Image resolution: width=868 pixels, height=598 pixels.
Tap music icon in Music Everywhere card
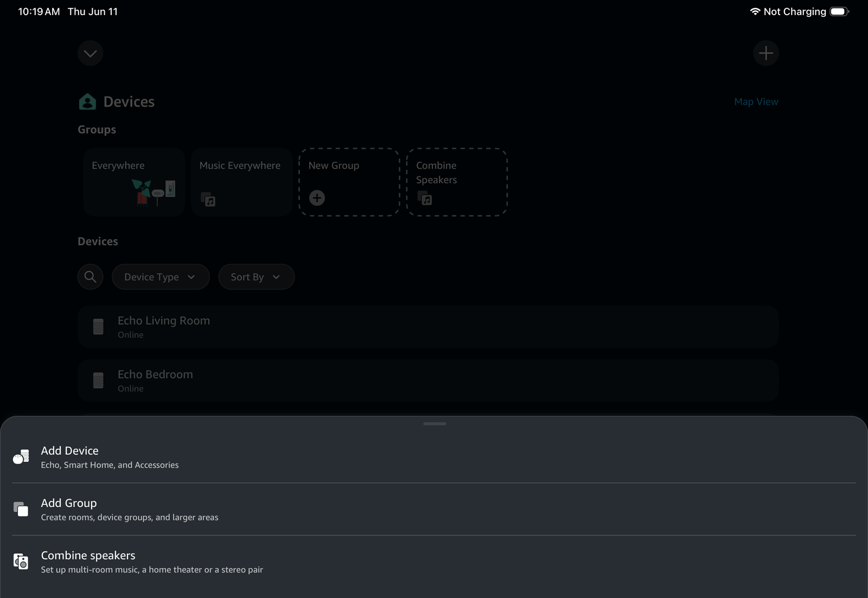(x=208, y=200)
